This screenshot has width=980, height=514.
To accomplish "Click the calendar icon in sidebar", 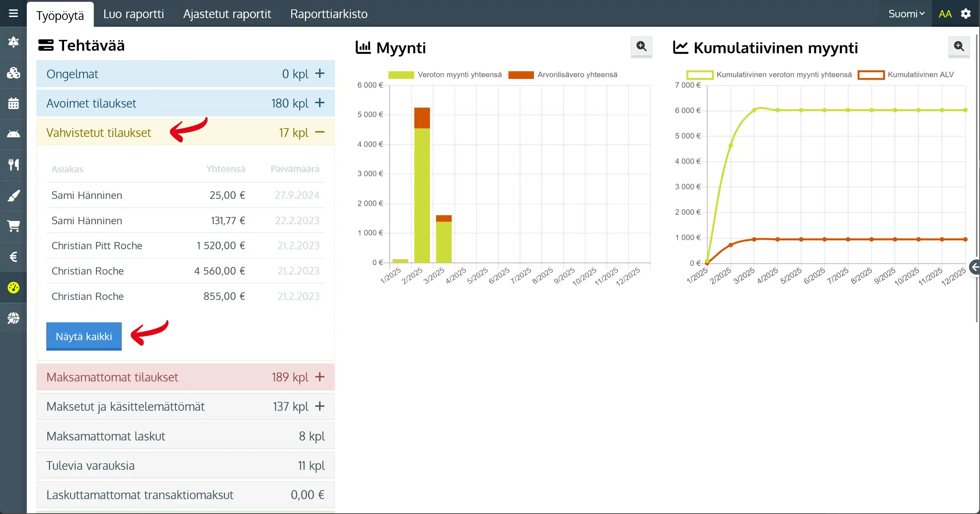I will click(x=13, y=104).
